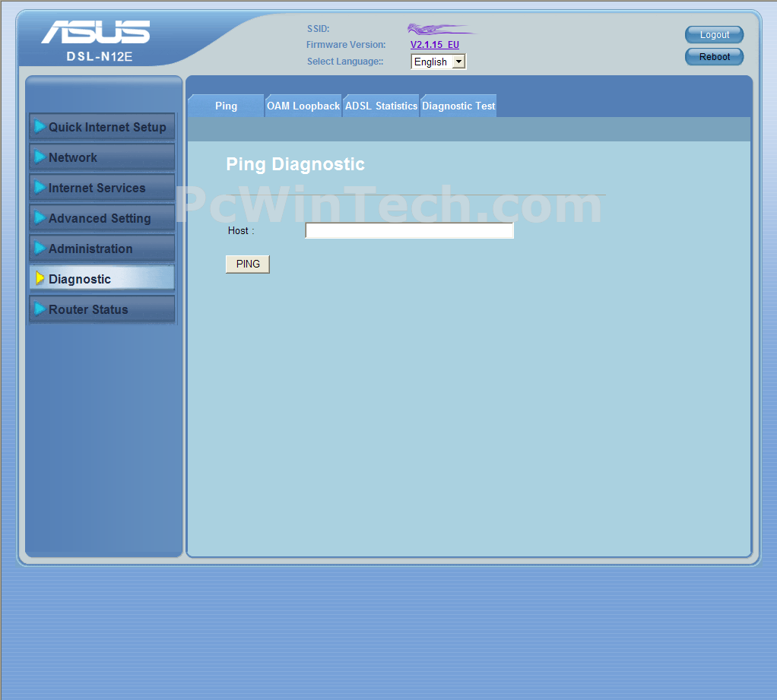
Task: Click the Host label
Action: [241, 230]
